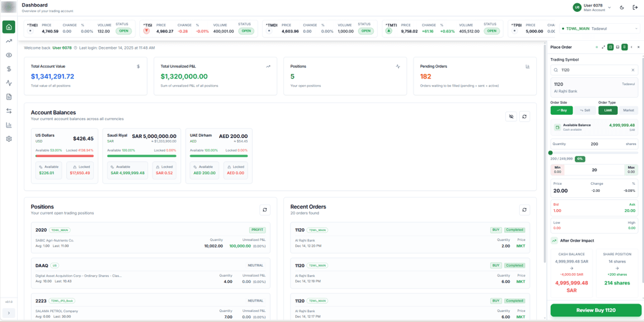Refresh the Account Balances section
Image resolution: width=644 pixels, height=322 pixels.
pyautogui.click(x=524, y=117)
